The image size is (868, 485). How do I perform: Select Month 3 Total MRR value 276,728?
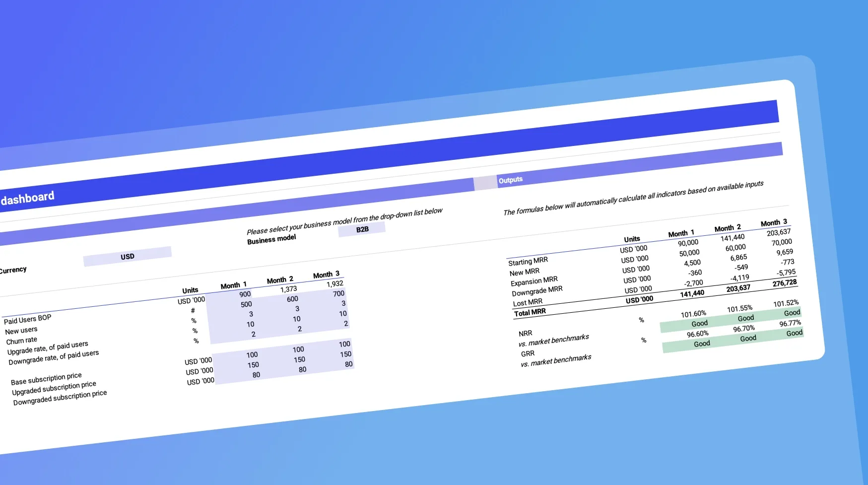pyautogui.click(x=784, y=283)
